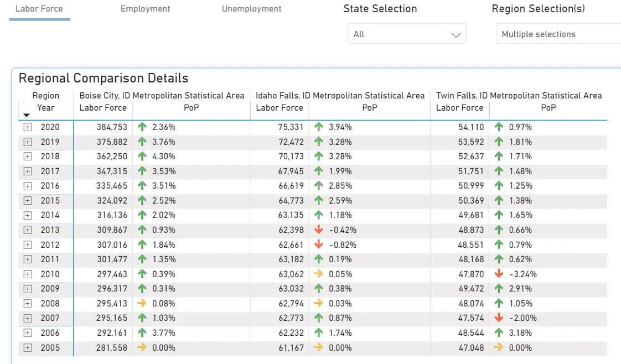Viewport: 621px width, 364px height.
Task: Select the Idaho Falls value 75,331
Action: [291, 127]
